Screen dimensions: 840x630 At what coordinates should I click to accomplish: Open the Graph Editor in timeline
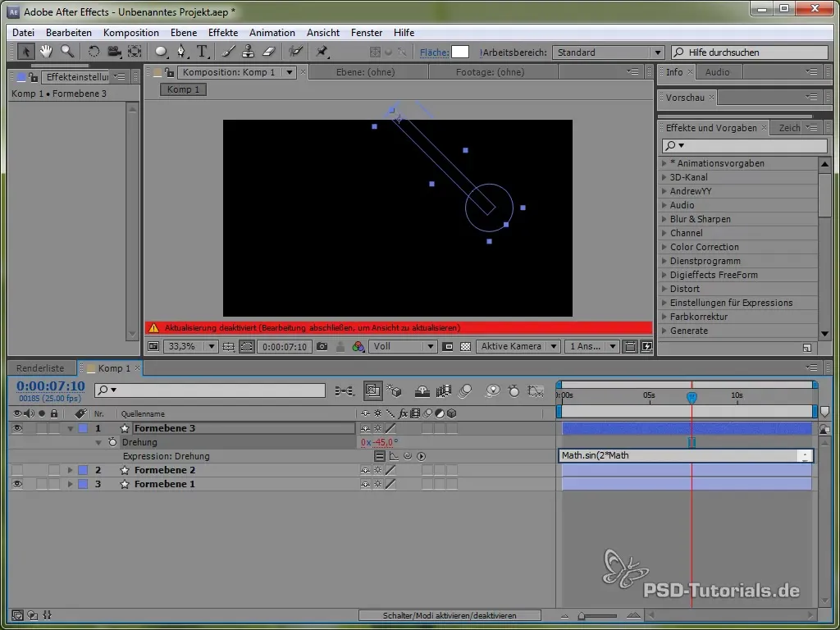(x=536, y=391)
